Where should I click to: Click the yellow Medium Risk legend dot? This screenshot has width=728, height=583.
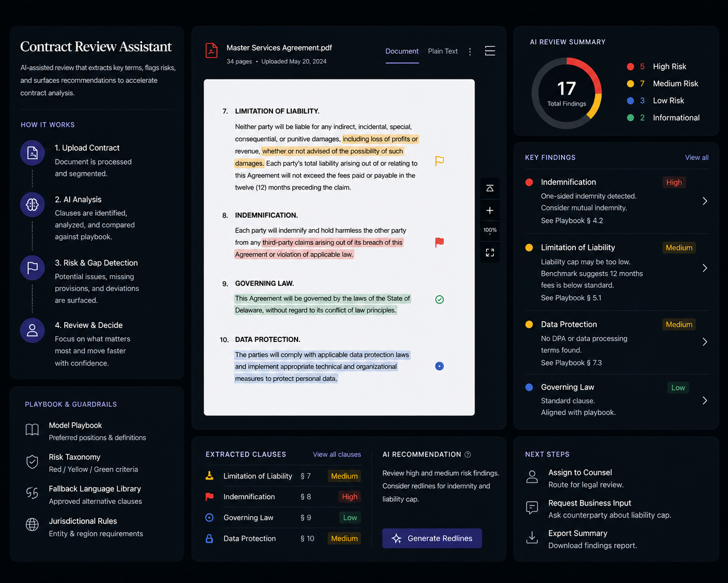630,84
